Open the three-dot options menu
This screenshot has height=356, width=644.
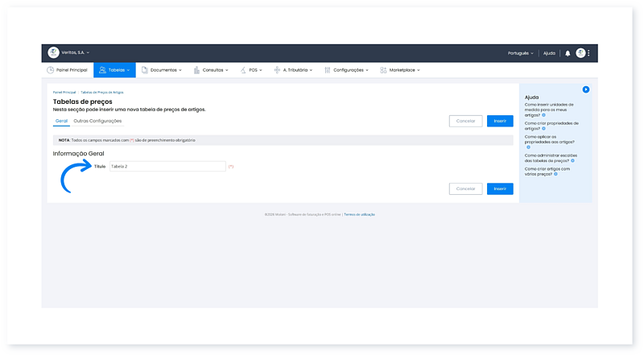589,53
